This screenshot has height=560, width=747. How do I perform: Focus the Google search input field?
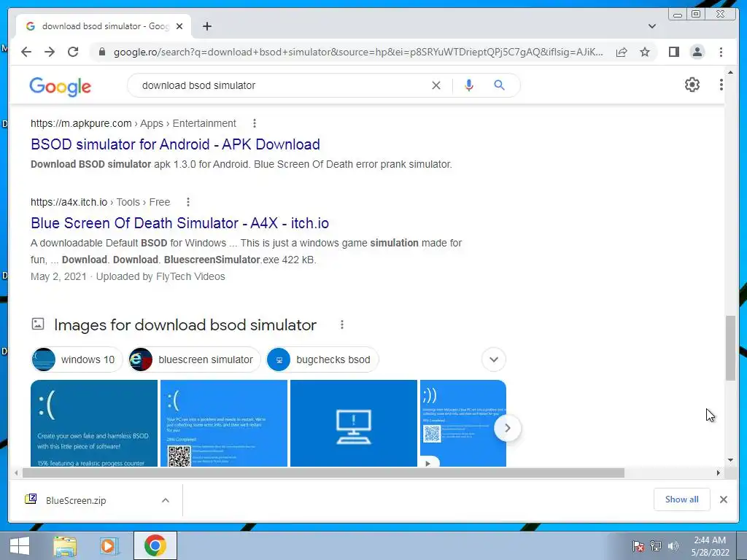(281, 85)
